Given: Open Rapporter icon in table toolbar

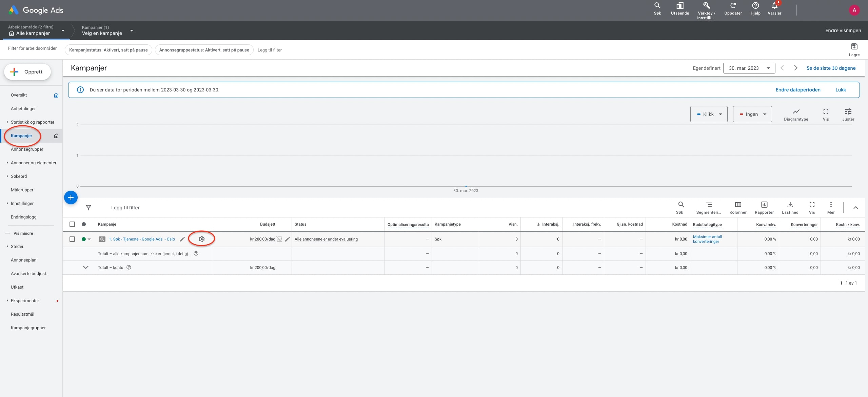Looking at the screenshot, I should click(x=764, y=205).
